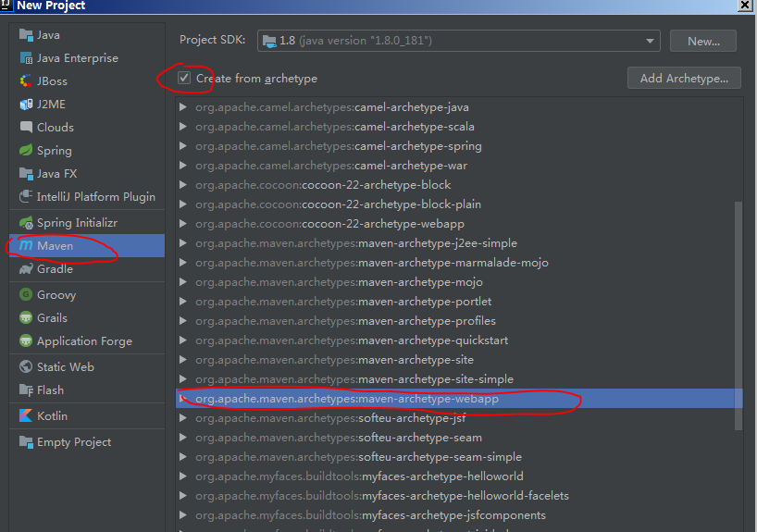Close the New Project dialog
Viewport: 757px width, 532px height.
pos(745,6)
